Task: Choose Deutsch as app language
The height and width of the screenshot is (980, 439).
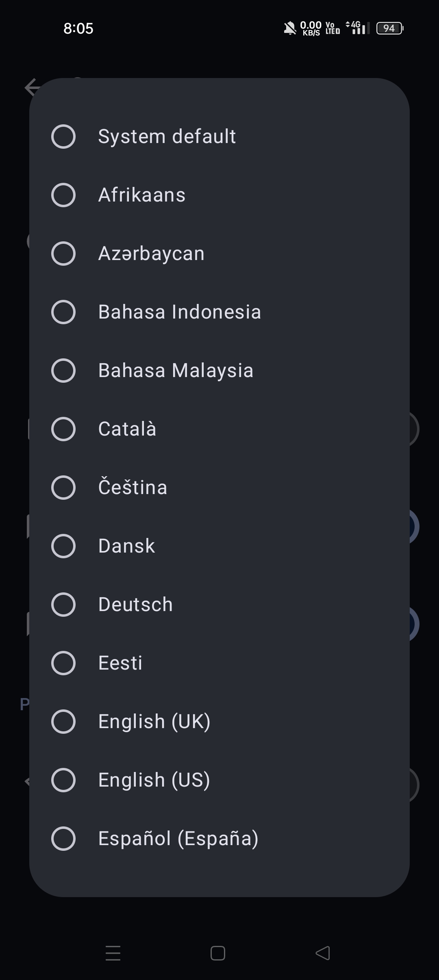Action: pos(63,605)
